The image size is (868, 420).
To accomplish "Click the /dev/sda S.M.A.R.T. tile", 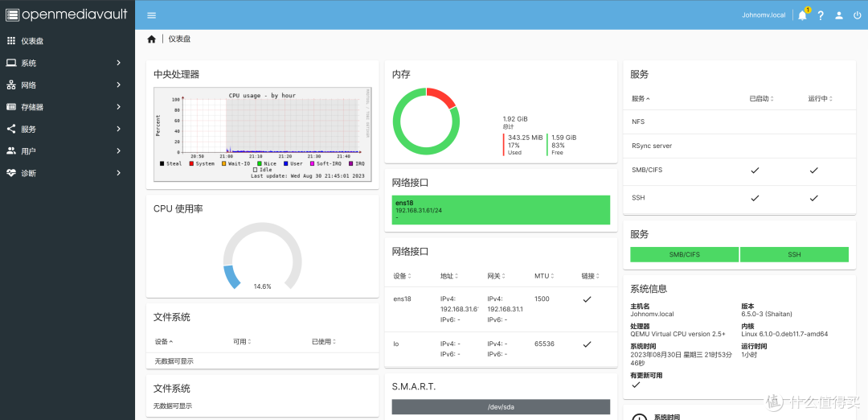I will 501,407.
